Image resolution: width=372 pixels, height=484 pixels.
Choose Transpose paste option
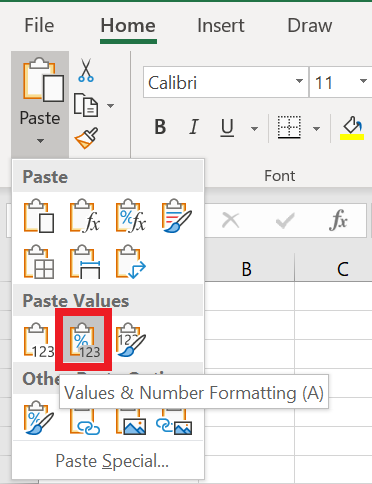pyautogui.click(x=131, y=262)
